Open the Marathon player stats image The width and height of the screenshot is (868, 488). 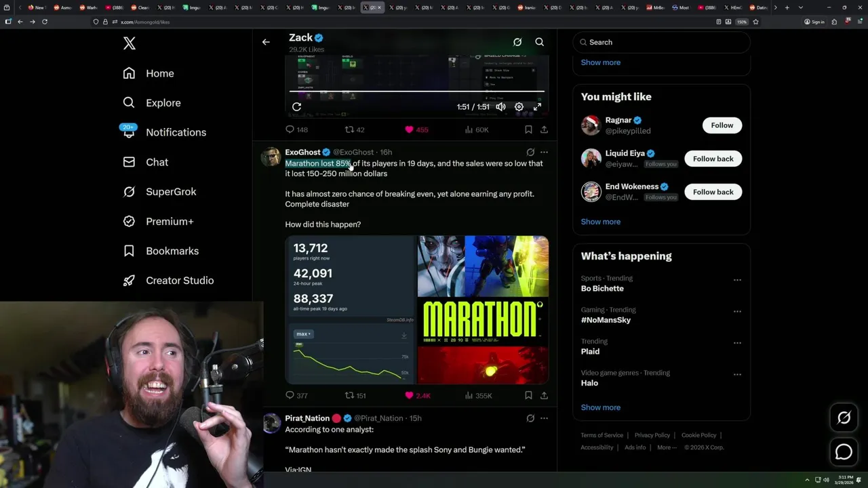350,310
